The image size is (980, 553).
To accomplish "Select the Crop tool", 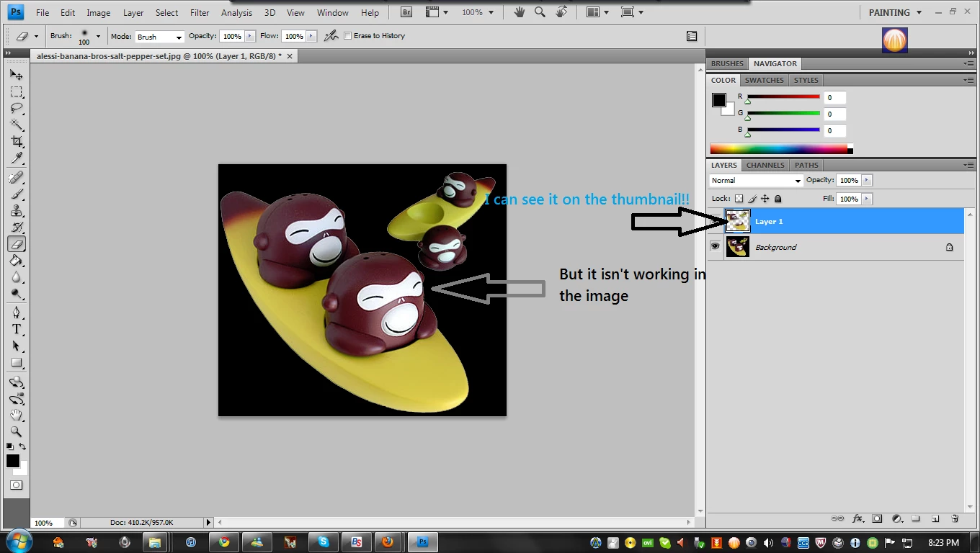I will 16,141.
